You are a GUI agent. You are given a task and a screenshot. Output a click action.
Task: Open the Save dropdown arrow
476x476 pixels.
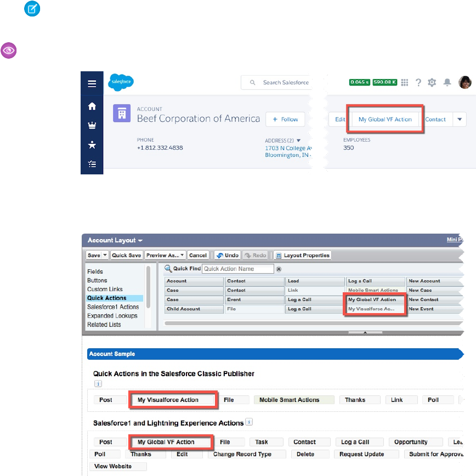click(105, 256)
